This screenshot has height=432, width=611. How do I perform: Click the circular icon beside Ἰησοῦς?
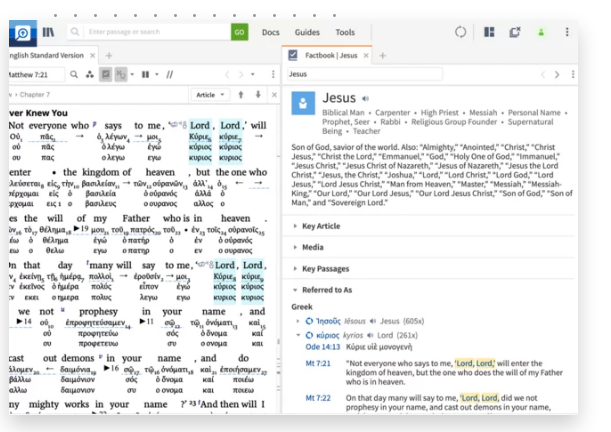click(x=309, y=321)
